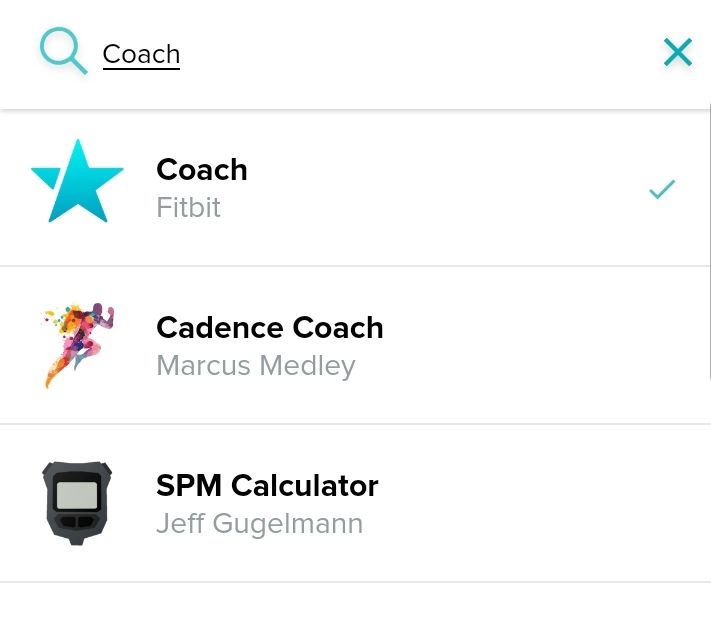
Task: Click the blue star Coach app icon
Action: [x=77, y=181]
